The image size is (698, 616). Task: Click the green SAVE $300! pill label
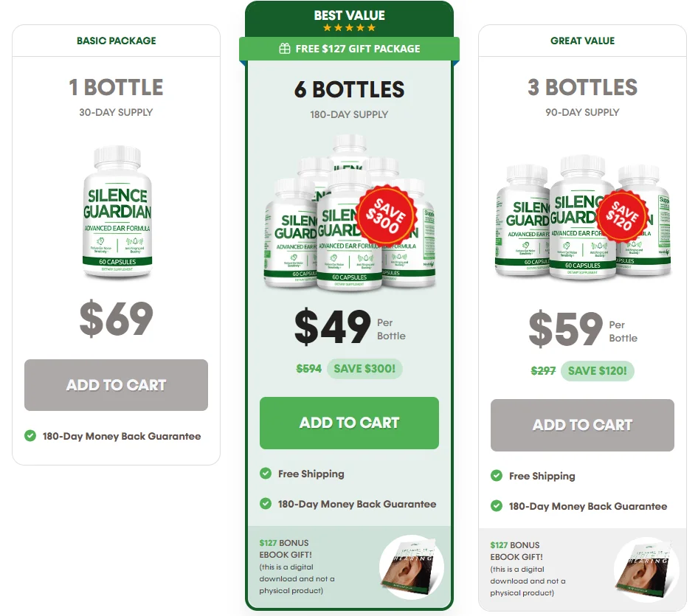coord(364,369)
